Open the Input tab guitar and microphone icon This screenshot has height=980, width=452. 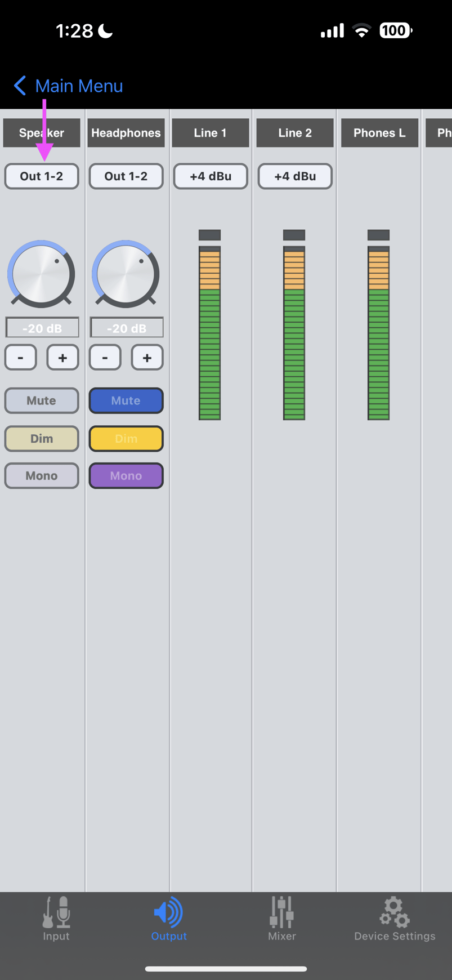(x=56, y=912)
